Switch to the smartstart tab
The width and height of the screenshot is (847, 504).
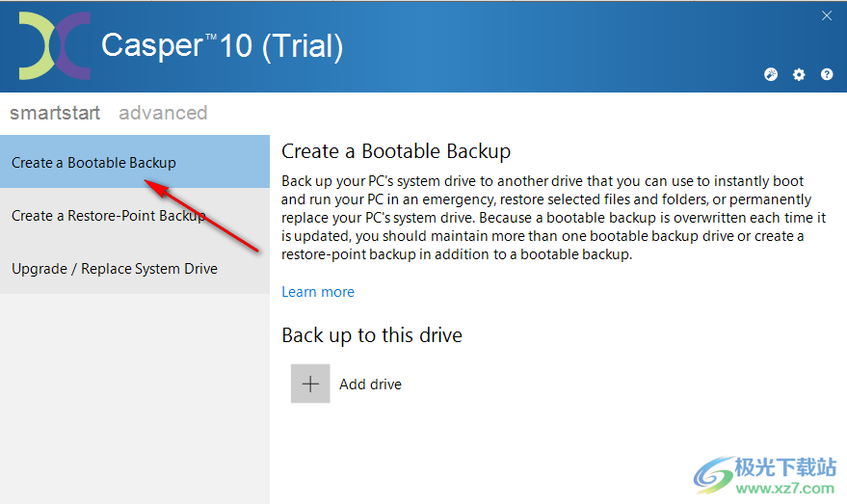tap(55, 113)
